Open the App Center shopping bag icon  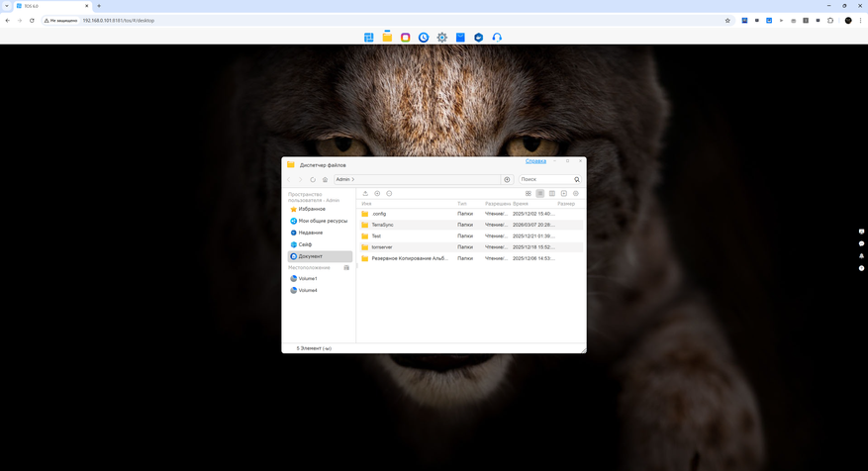click(x=460, y=37)
